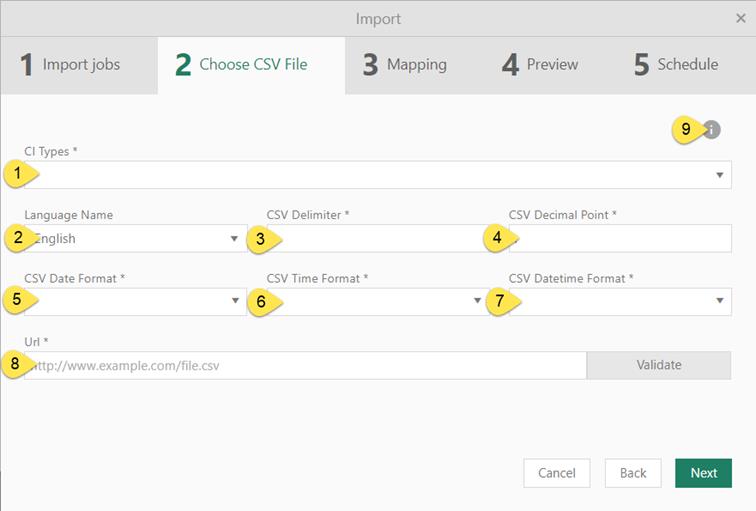Switch to the Import jobs step
756x511 pixels.
pyautogui.click(x=70, y=65)
